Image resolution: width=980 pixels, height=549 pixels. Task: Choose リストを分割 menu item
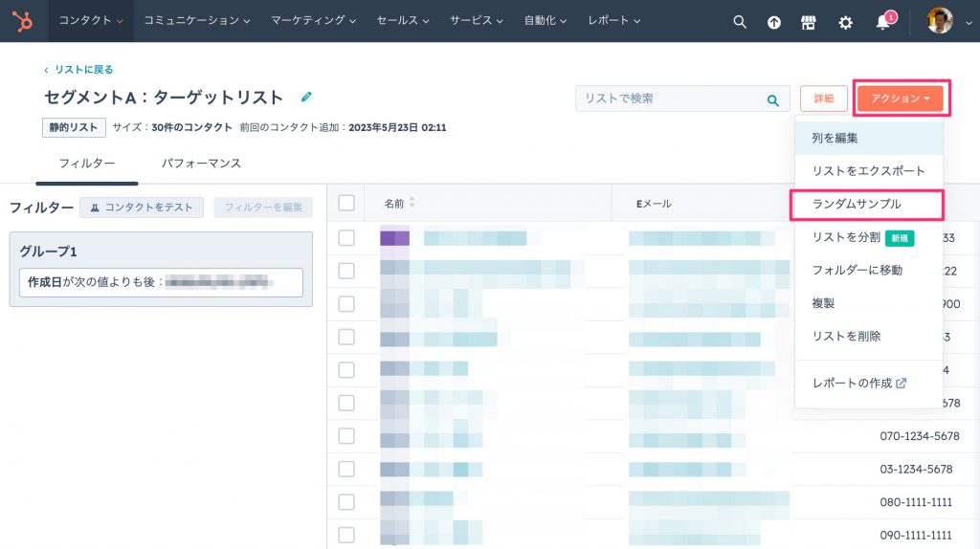point(869,237)
